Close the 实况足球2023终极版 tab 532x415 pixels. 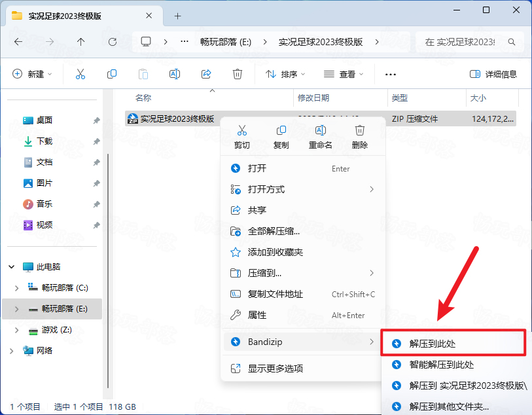149,16
